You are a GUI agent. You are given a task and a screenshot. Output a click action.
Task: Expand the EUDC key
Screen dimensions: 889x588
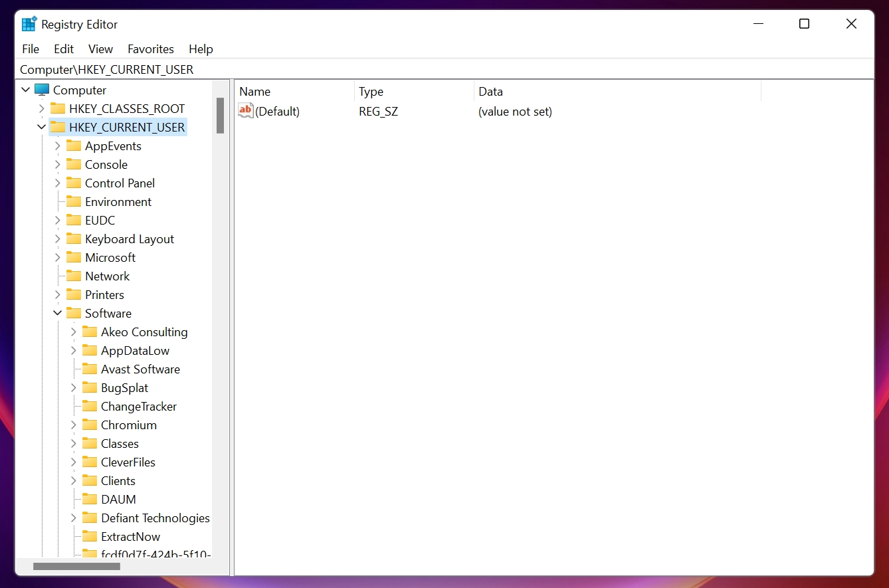coord(58,220)
